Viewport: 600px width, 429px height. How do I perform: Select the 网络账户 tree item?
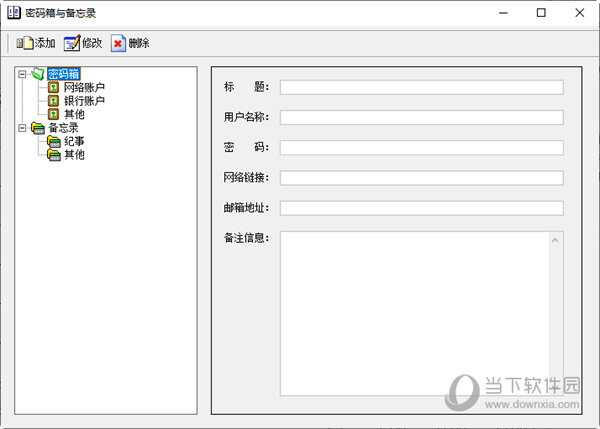(x=84, y=88)
